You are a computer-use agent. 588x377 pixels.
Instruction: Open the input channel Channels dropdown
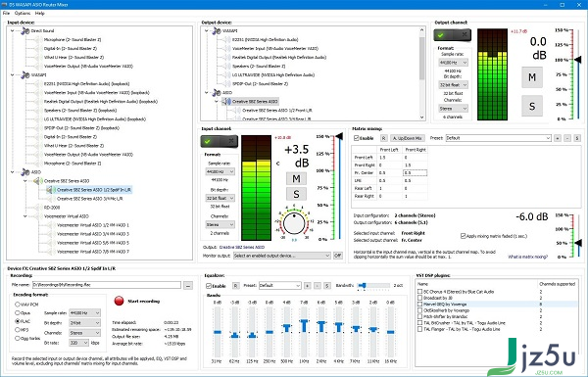(220, 225)
